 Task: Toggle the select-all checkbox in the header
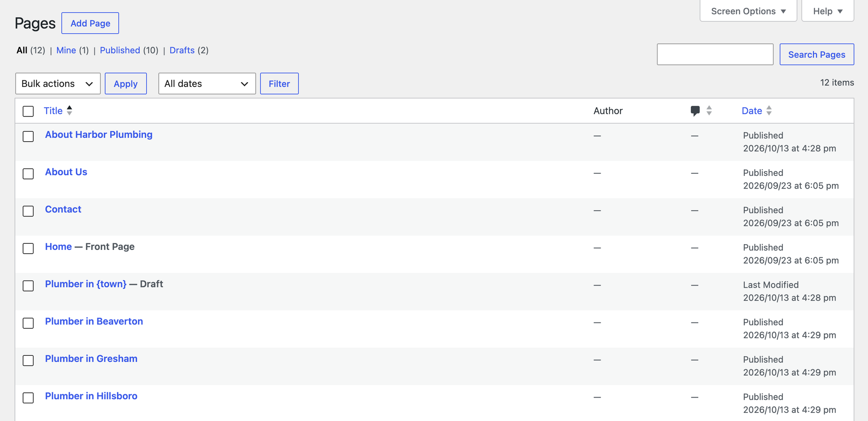28,111
